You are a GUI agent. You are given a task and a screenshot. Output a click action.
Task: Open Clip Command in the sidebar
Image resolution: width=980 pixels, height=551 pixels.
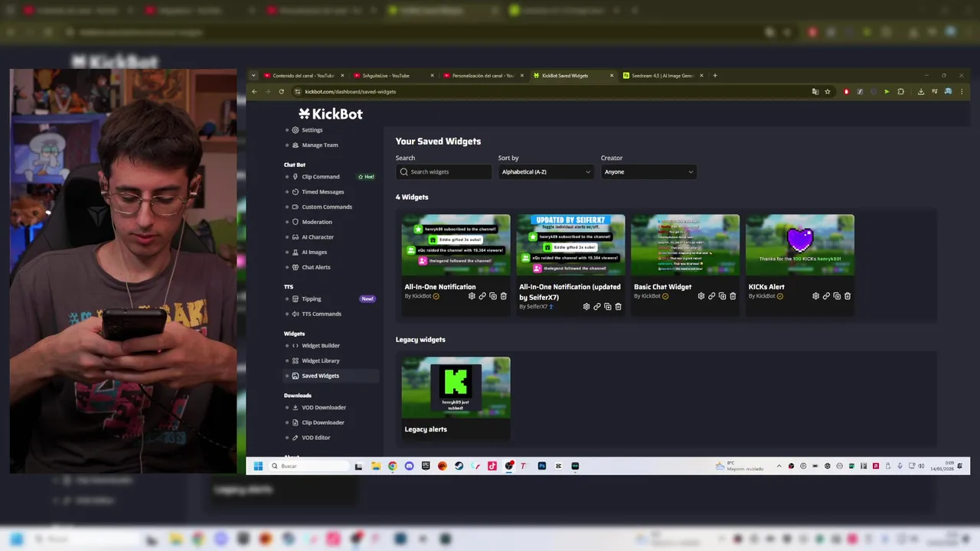pyautogui.click(x=321, y=177)
